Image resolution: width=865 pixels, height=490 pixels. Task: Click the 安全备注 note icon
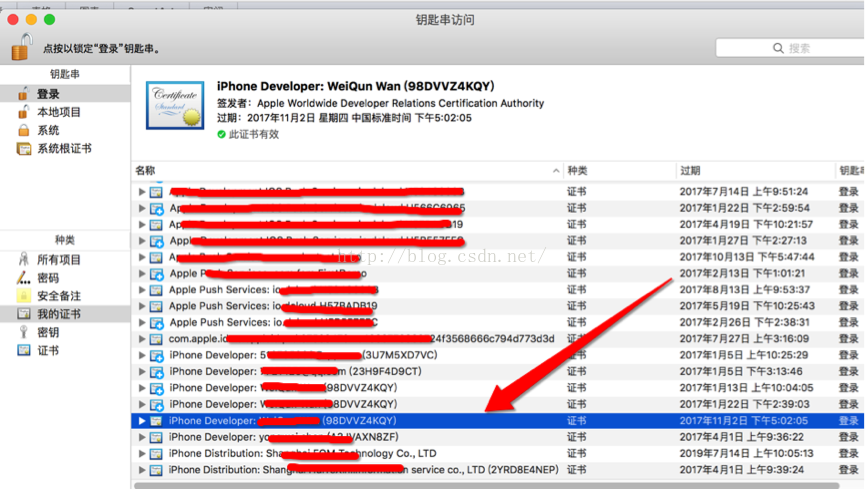tap(23, 296)
